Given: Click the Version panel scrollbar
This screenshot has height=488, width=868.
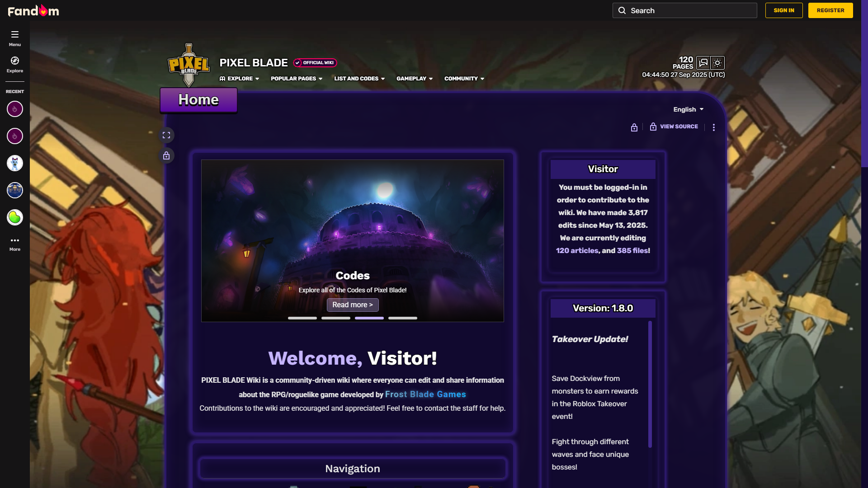Looking at the screenshot, I should click(650, 384).
